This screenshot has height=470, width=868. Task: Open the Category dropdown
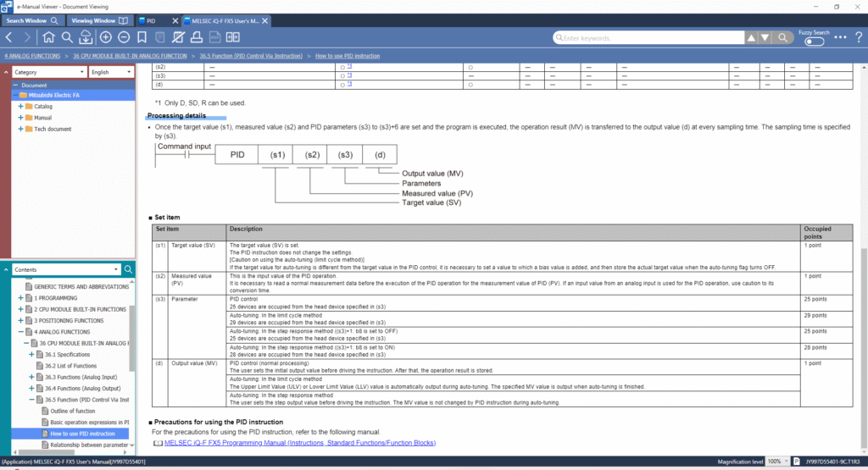pos(48,72)
